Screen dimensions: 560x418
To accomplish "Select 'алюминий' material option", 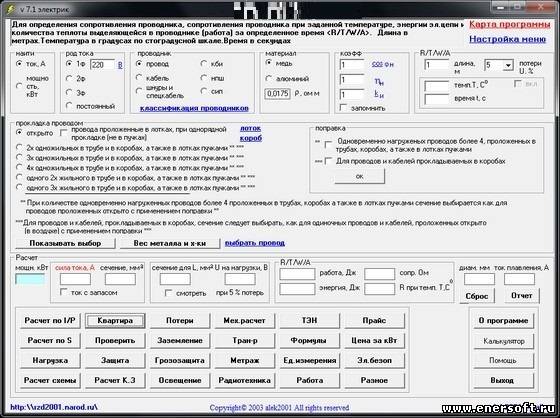I will click(x=269, y=79).
